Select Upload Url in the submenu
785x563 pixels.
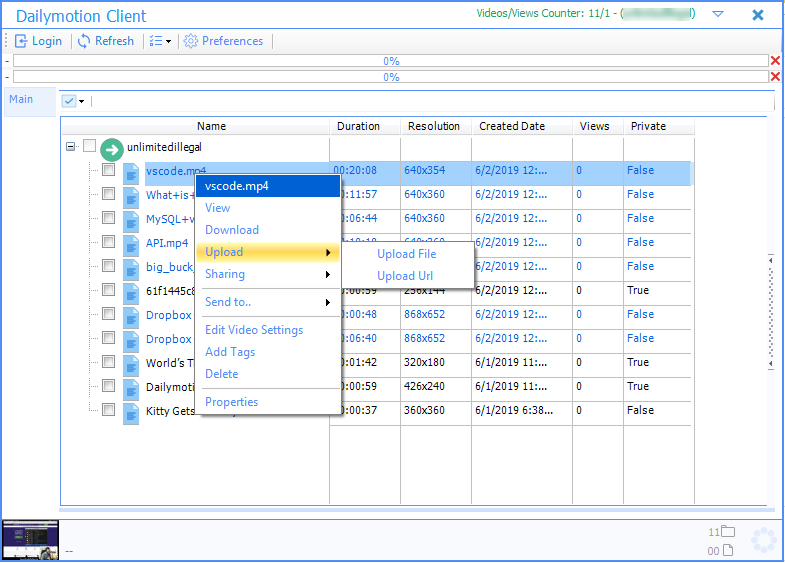405,276
